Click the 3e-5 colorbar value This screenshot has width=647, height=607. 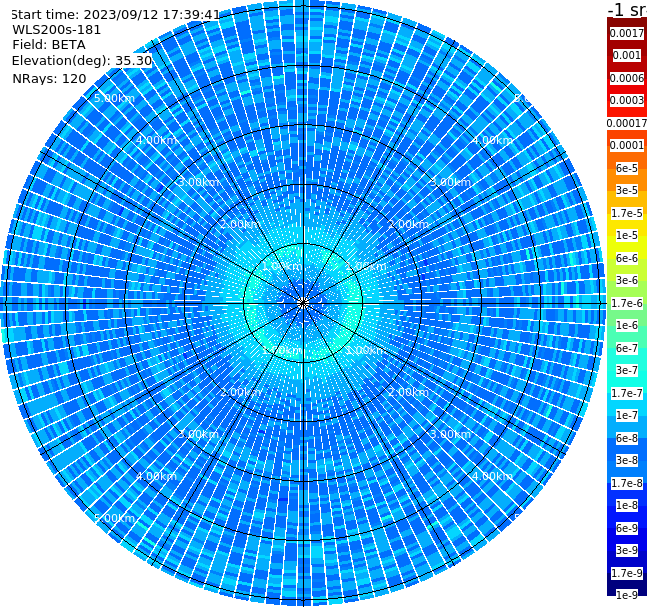(x=627, y=190)
